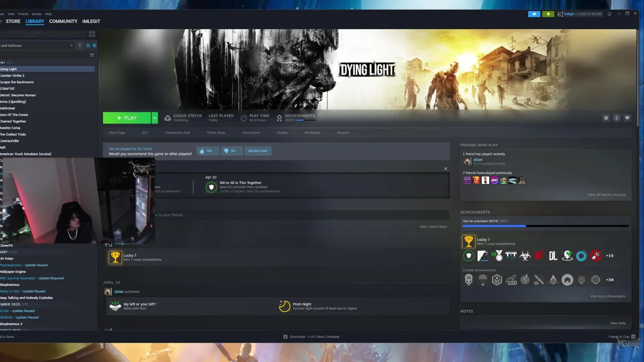Open the Friends menu

[x=23, y=14]
